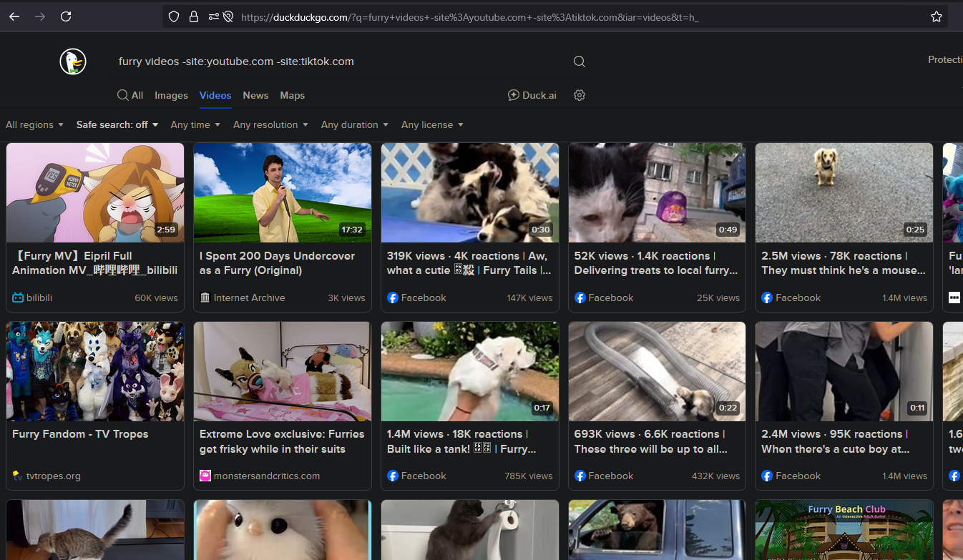Open 'They must think he's a mouse' title
Viewport: 963px width, 560px height.
pos(844,263)
